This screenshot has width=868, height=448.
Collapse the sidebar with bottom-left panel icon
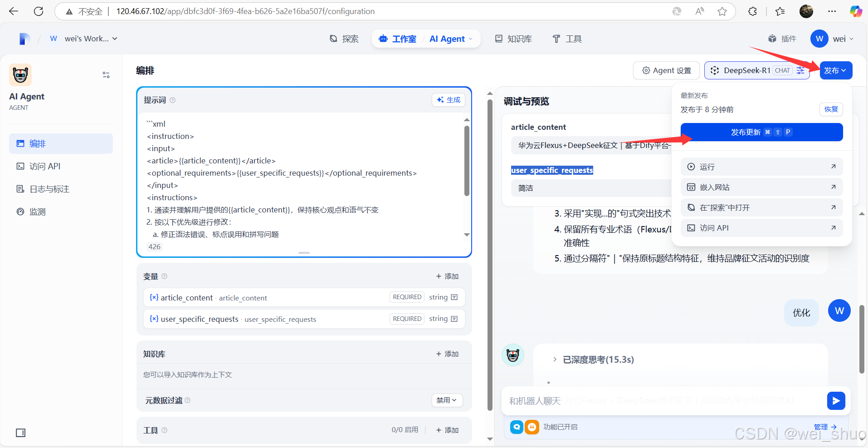pyautogui.click(x=21, y=433)
